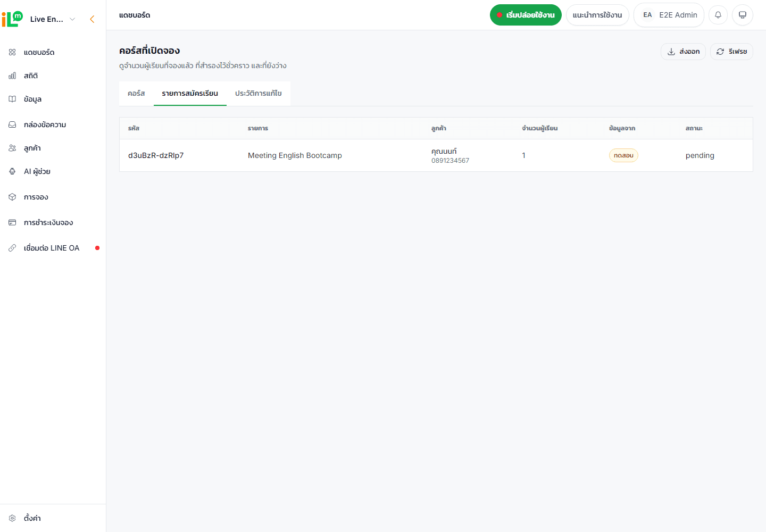Viewport: 766px width, 532px height.
Task: Open ตั้งค่า settings gear icon
Action: [x=12, y=518]
